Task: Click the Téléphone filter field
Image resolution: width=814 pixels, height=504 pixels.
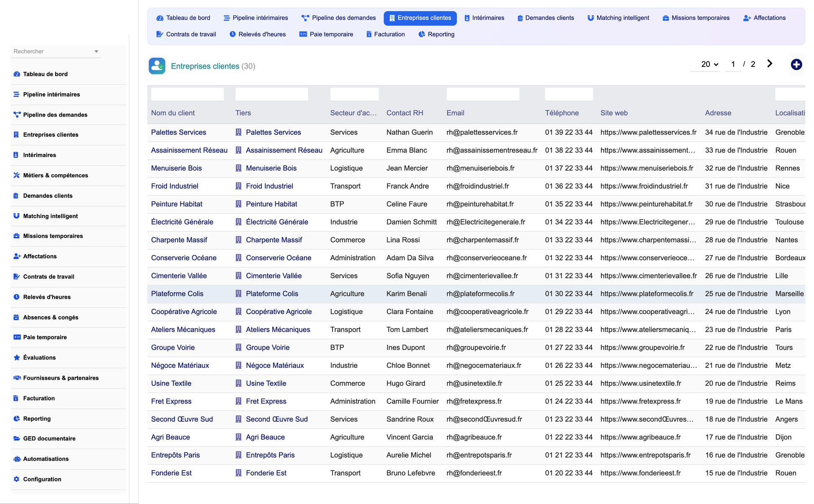Action: pos(569,94)
